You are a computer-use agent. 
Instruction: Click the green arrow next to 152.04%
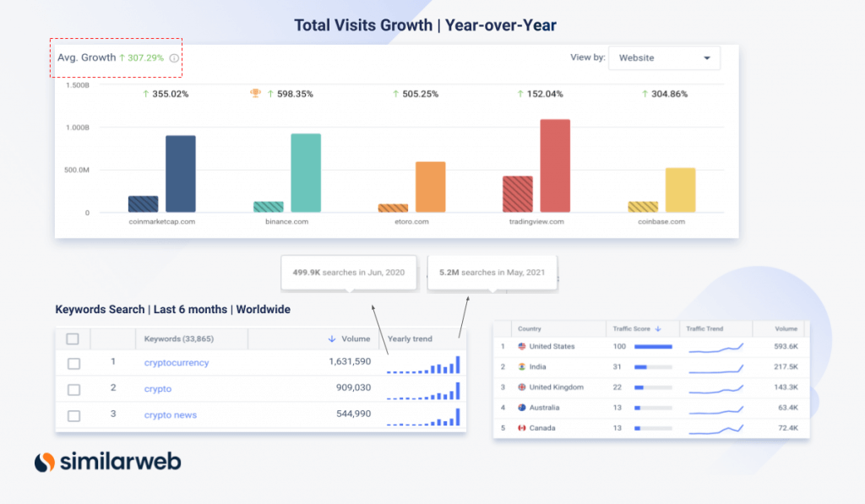click(x=520, y=95)
